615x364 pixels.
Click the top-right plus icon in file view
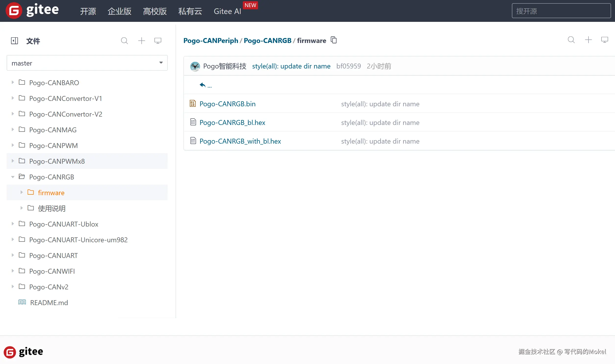588,40
